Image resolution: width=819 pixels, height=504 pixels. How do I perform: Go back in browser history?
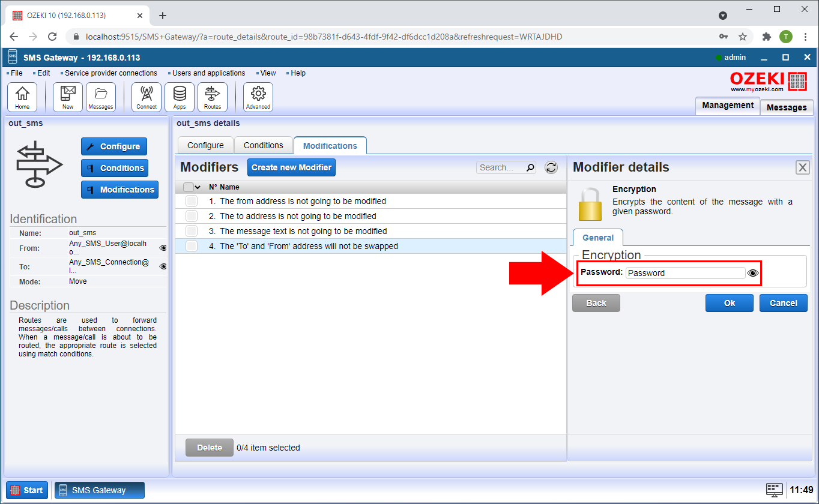tap(14, 37)
